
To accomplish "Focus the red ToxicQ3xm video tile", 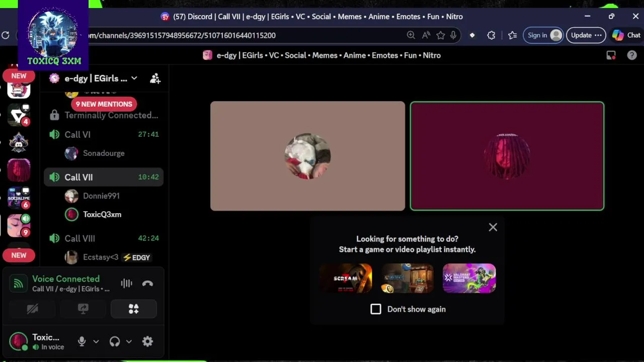I will (x=507, y=156).
